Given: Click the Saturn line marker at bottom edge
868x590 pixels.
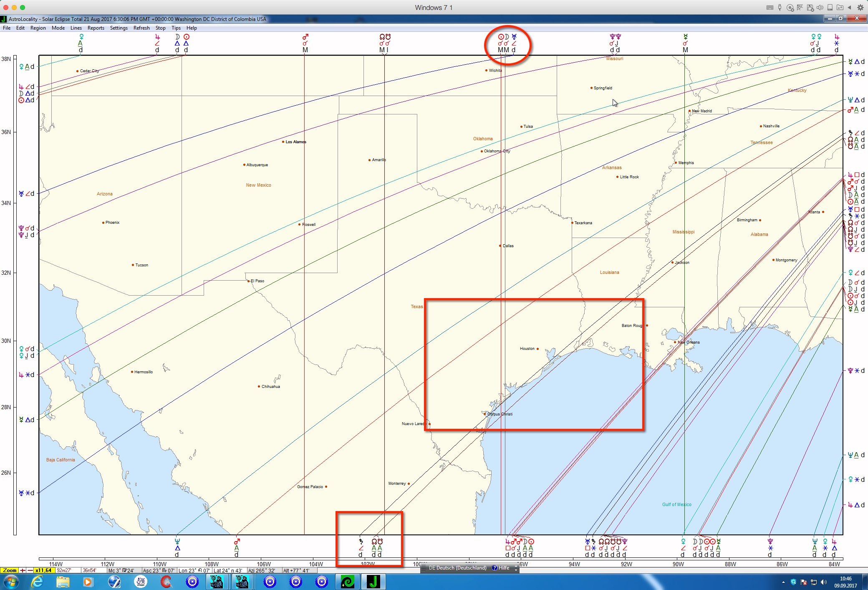Looking at the screenshot, I should [361, 542].
